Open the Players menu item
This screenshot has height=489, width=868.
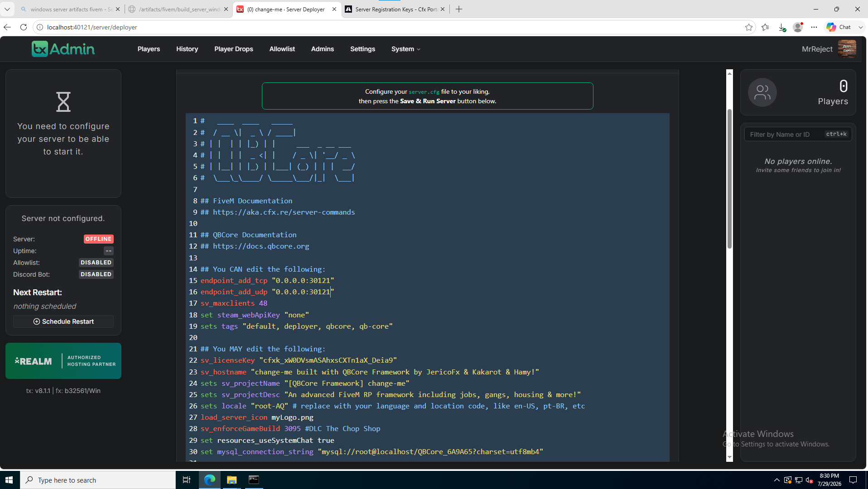coord(149,49)
